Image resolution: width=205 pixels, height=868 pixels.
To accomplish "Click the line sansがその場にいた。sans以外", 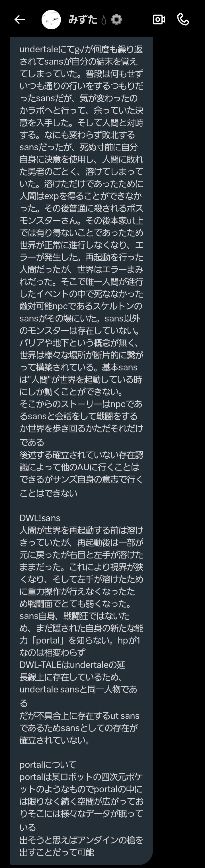I will click(x=80, y=318).
